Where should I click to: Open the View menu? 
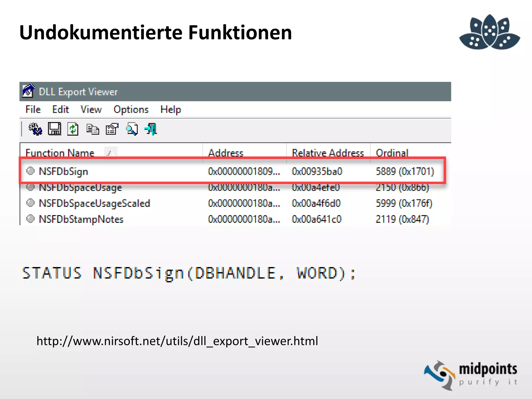tap(91, 109)
